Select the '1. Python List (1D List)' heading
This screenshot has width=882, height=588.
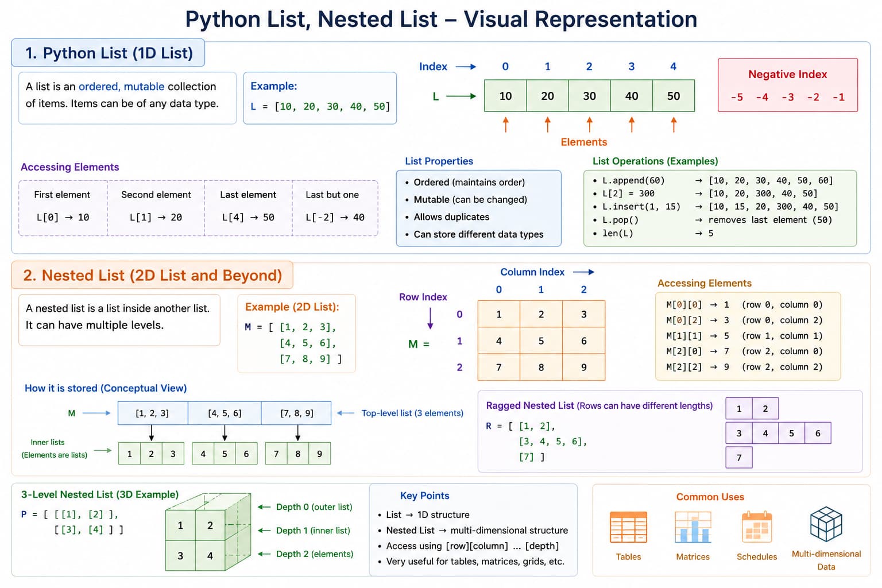point(109,53)
